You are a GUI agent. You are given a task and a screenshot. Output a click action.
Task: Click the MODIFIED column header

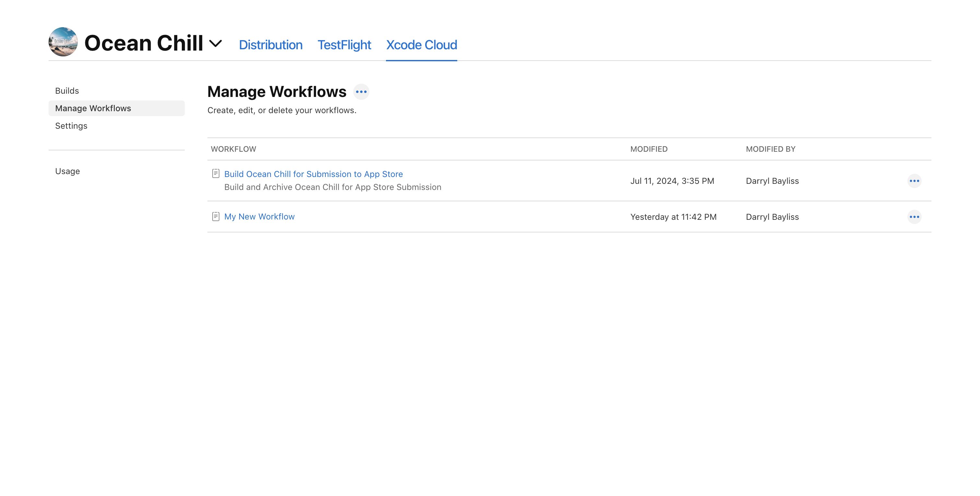[x=649, y=149]
